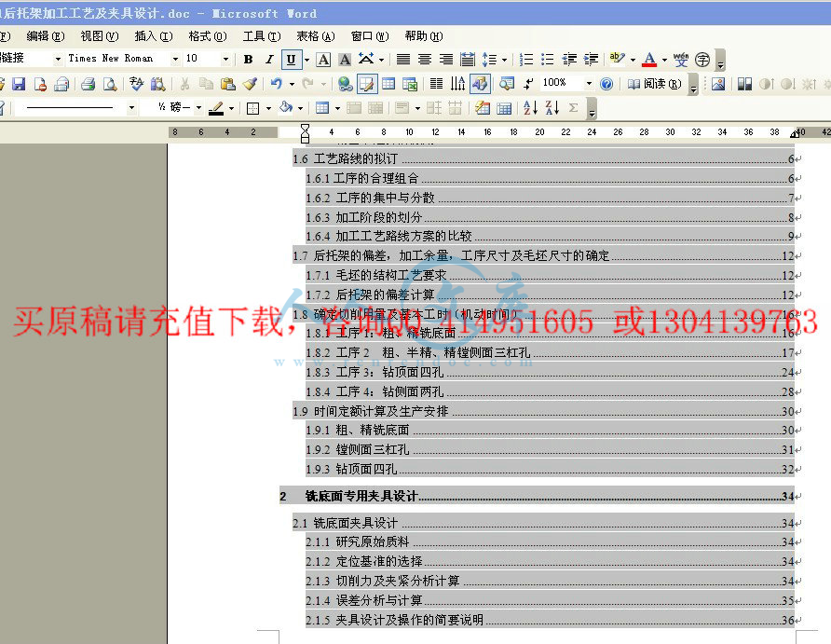Image resolution: width=831 pixels, height=644 pixels.
Task: Click the Print icon
Action: (88, 84)
